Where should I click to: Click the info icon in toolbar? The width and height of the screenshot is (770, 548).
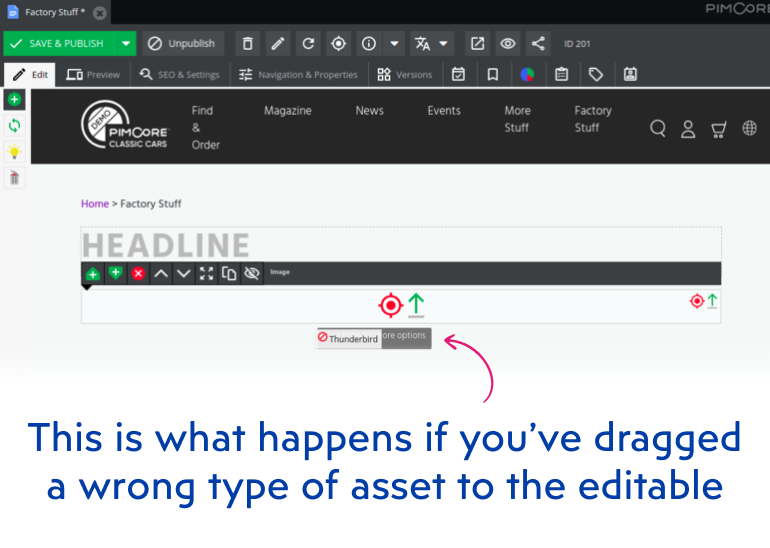[369, 44]
